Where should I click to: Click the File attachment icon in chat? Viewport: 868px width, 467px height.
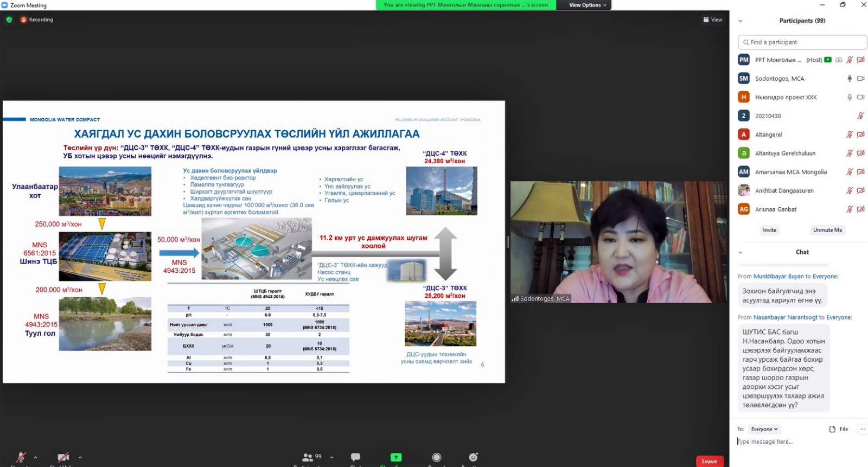point(838,429)
